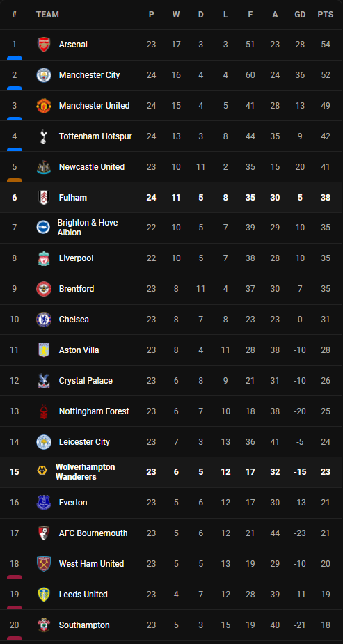Select the Nottingham Forest row
The height and width of the screenshot is (644, 343).
tap(171, 411)
